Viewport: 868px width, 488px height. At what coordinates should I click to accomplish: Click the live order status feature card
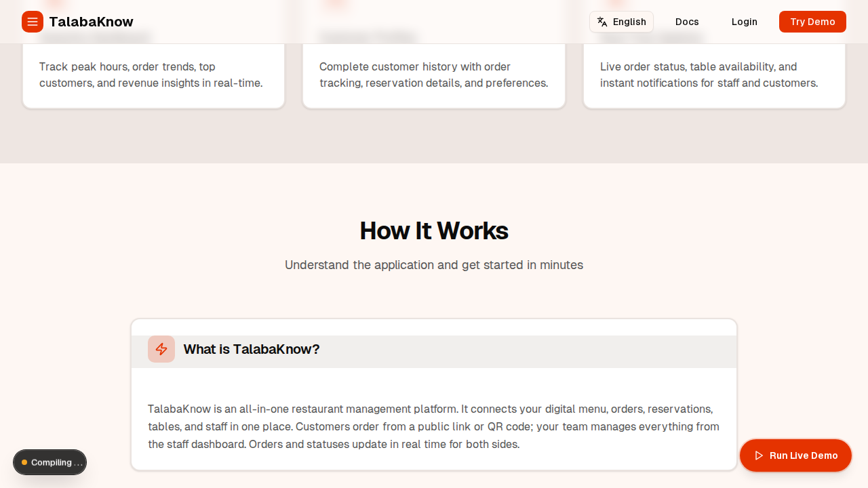pyautogui.click(x=714, y=75)
